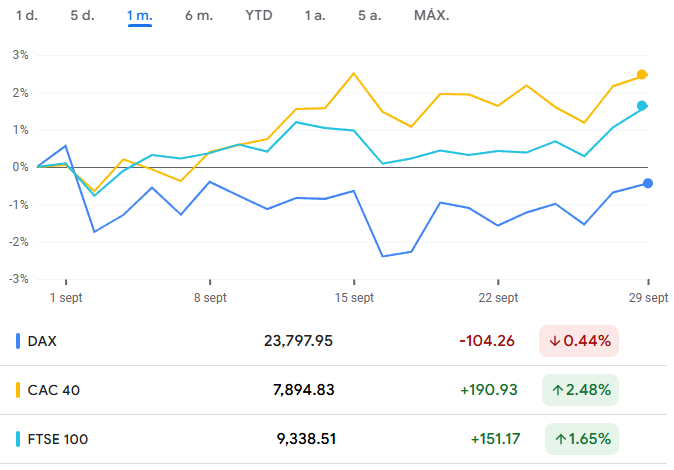The width and height of the screenshot is (674, 470).
Task: Click FTSE 100 up 1.65% badge
Action: 582,439
